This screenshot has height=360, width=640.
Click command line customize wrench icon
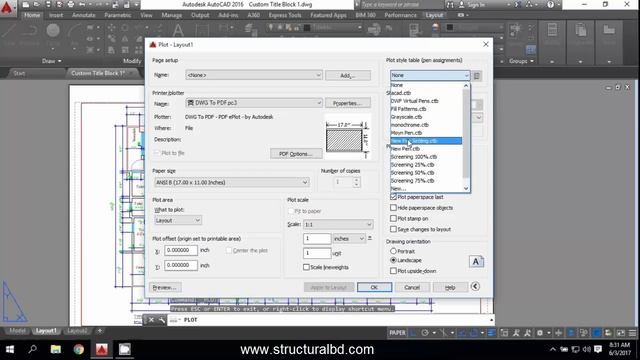coord(162,320)
